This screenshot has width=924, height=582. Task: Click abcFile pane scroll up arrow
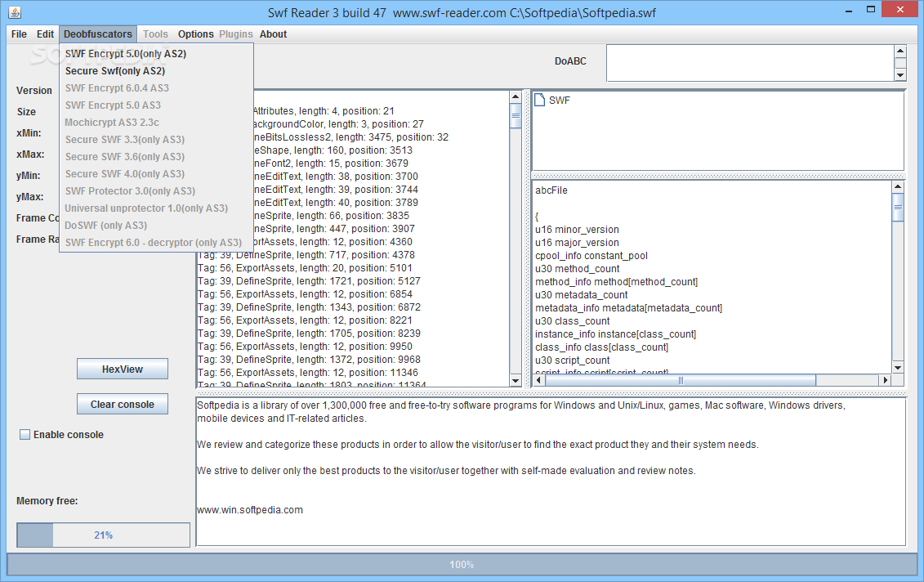coord(898,187)
